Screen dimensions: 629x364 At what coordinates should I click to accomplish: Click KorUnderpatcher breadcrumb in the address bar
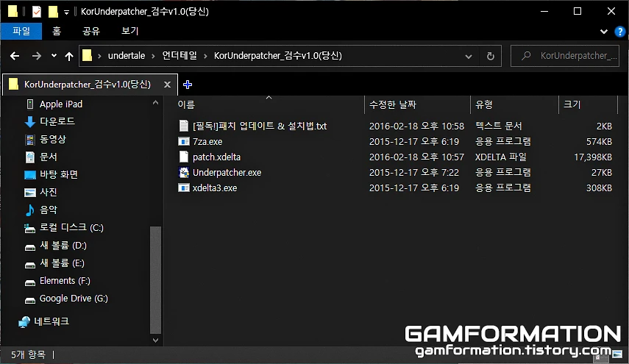277,56
